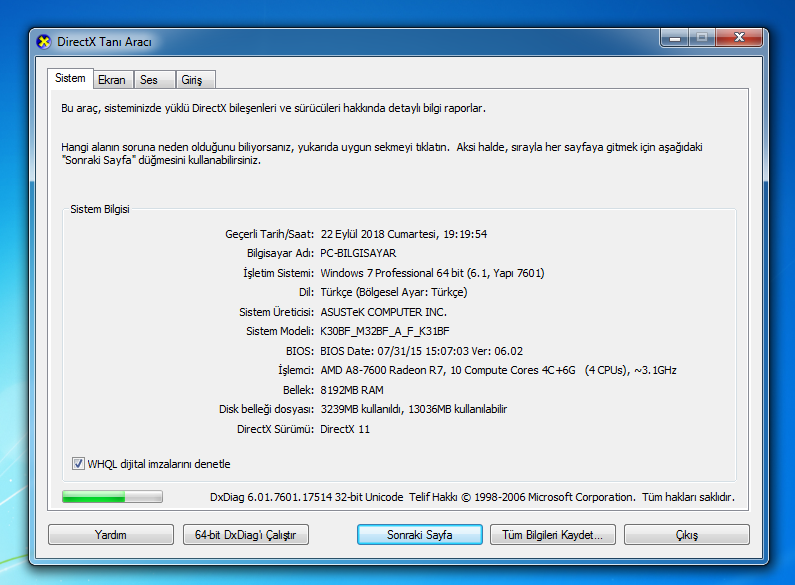Click computer name 'PC-BILGISAYAR'
The image size is (795, 585).
pyautogui.click(x=358, y=253)
